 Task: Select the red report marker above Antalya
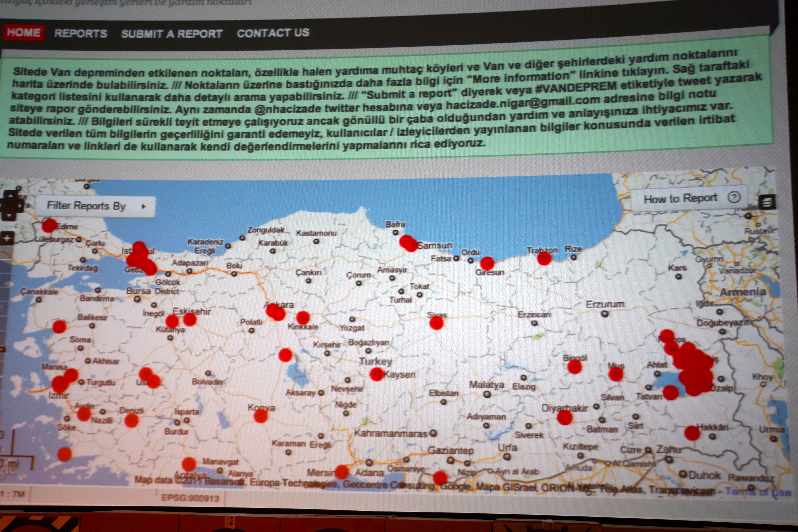[189, 464]
